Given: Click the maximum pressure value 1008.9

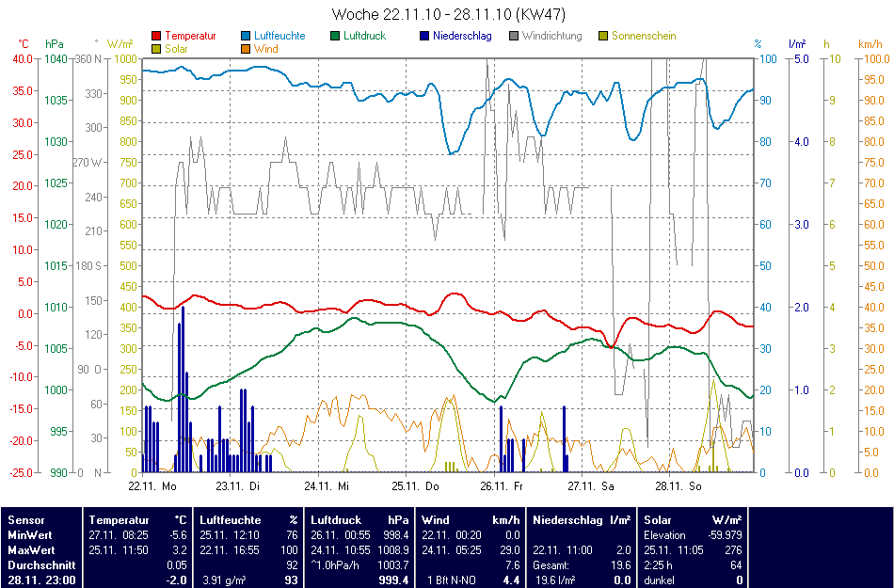Looking at the screenshot, I should coord(394,550).
